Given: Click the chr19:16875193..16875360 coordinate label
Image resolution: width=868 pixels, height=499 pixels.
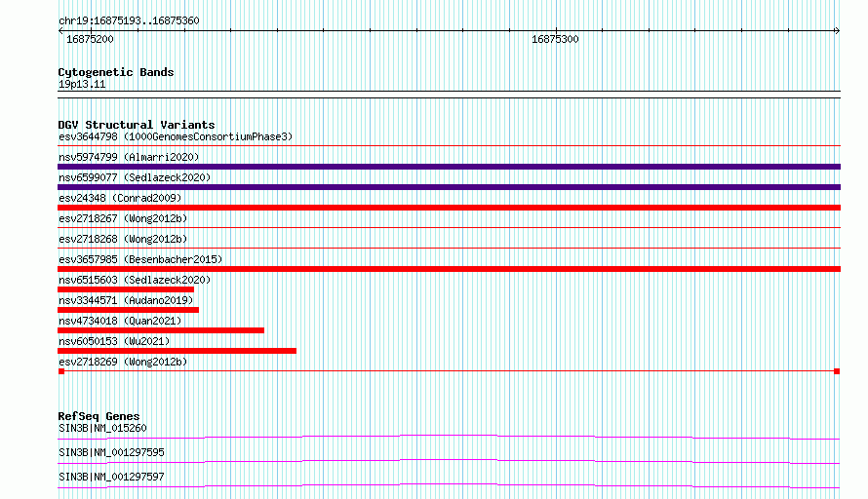Looking at the screenshot, I should pos(129,21).
